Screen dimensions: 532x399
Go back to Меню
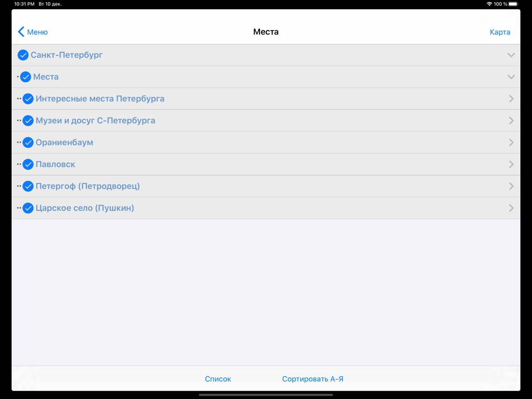(x=33, y=32)
